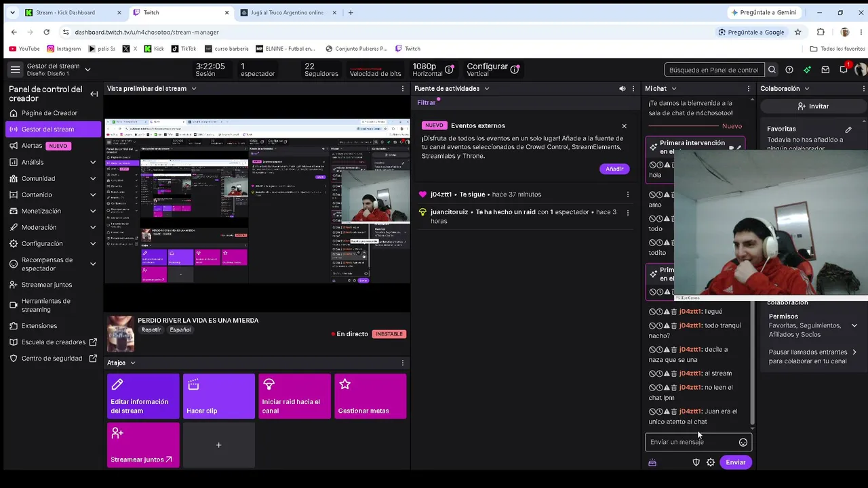The image size is (868, 488).
Task: Add new shortcut with plus tile
Action: 219,445
